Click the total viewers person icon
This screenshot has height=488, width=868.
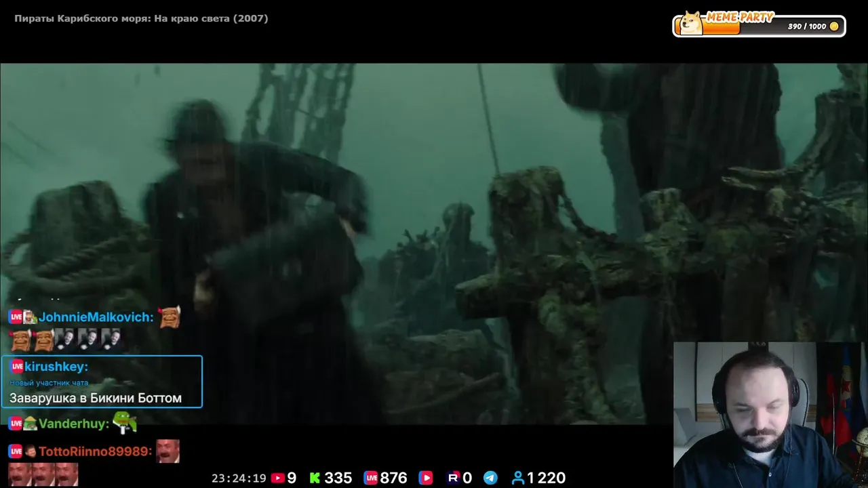click(518, 478)
